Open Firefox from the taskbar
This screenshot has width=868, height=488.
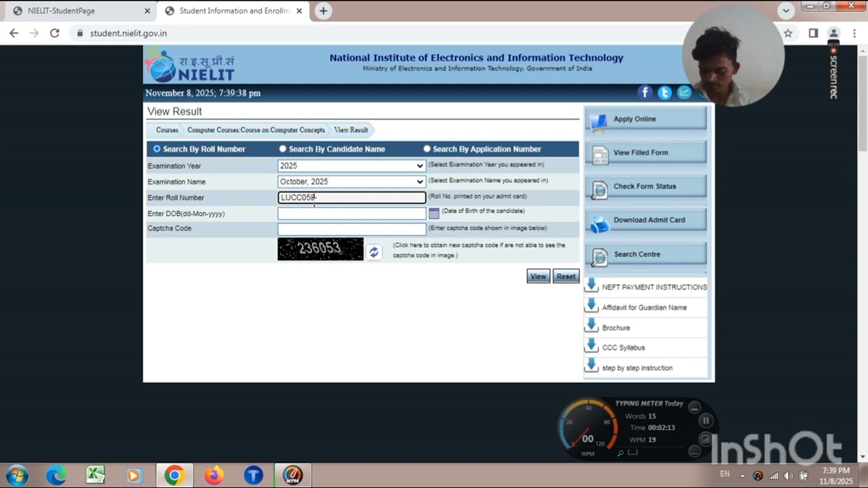(214, 476)
